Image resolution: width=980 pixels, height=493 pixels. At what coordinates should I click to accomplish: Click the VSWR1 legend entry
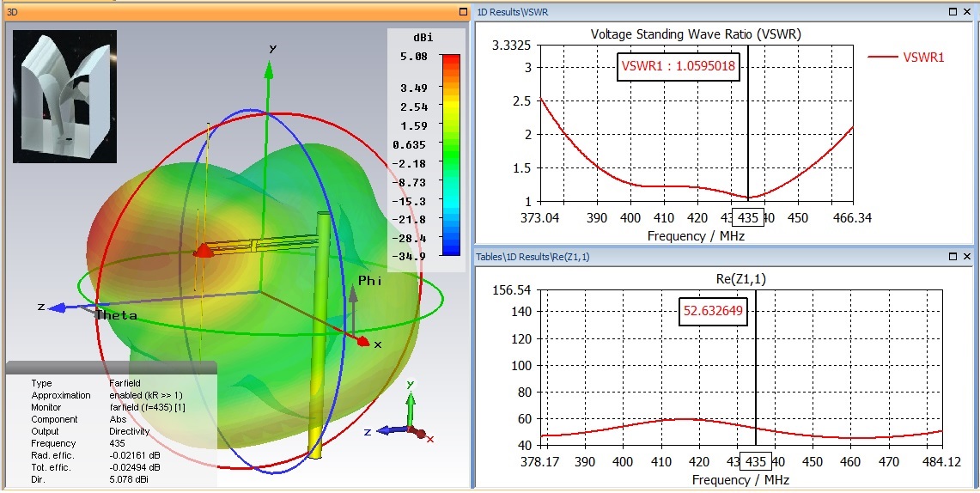pos(906,57)
